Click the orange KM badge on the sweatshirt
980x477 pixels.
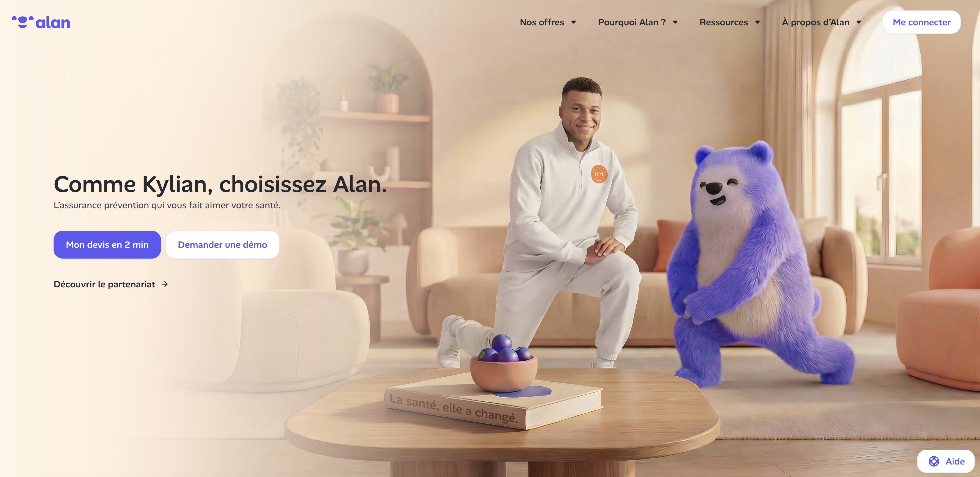[599, 174]
